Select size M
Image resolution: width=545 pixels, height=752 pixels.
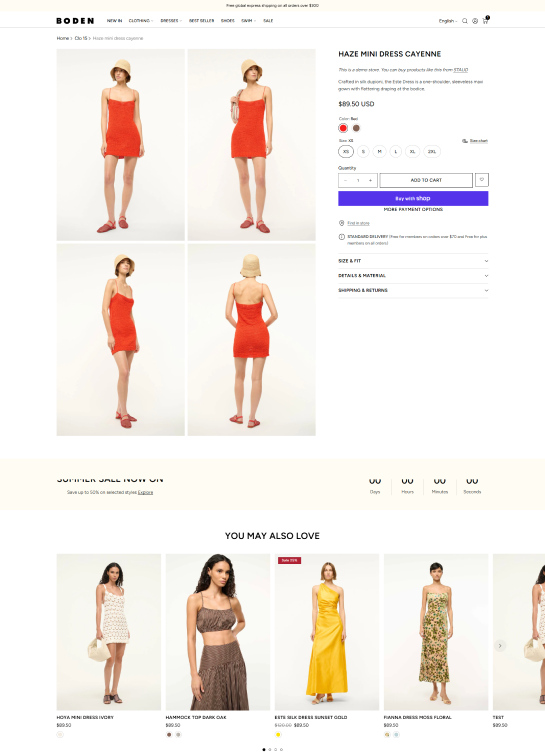click(379, 152)
